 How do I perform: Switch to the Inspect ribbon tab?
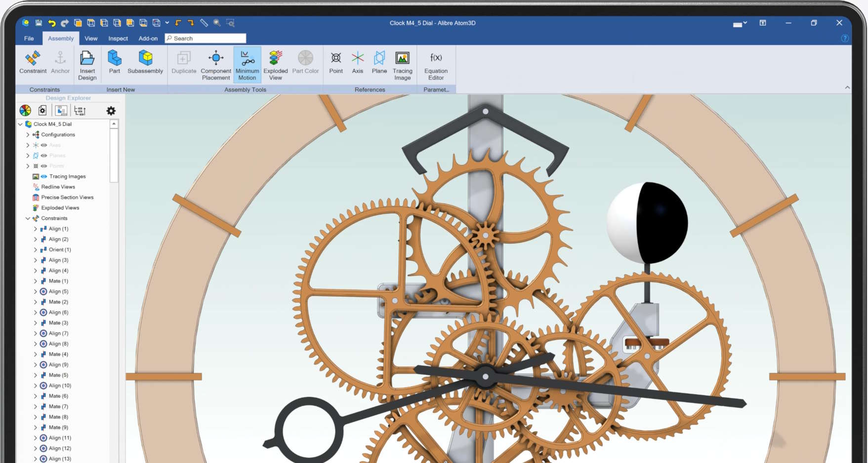[x=118, y=39]
